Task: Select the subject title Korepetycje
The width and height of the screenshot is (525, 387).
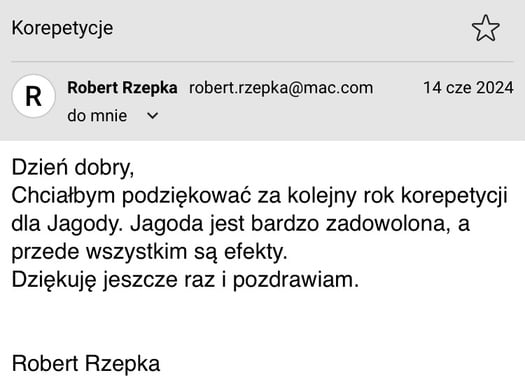Action: (x=62, y=28)
